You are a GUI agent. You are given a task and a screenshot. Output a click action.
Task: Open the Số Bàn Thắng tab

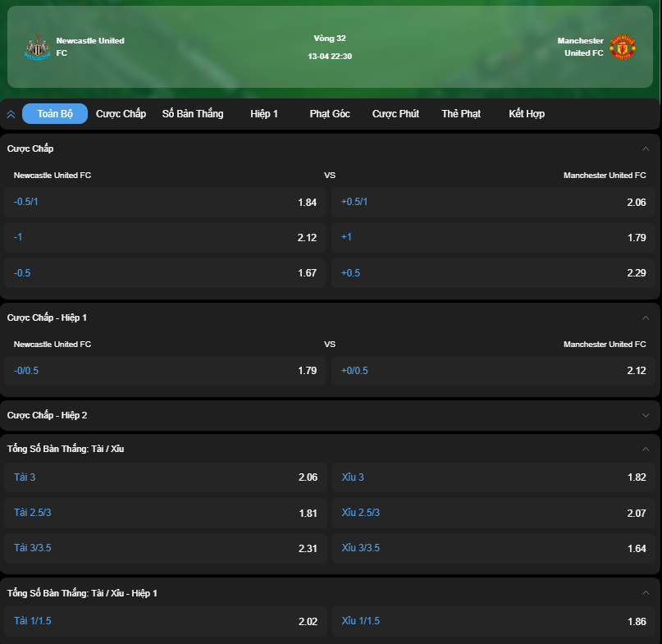193,113
